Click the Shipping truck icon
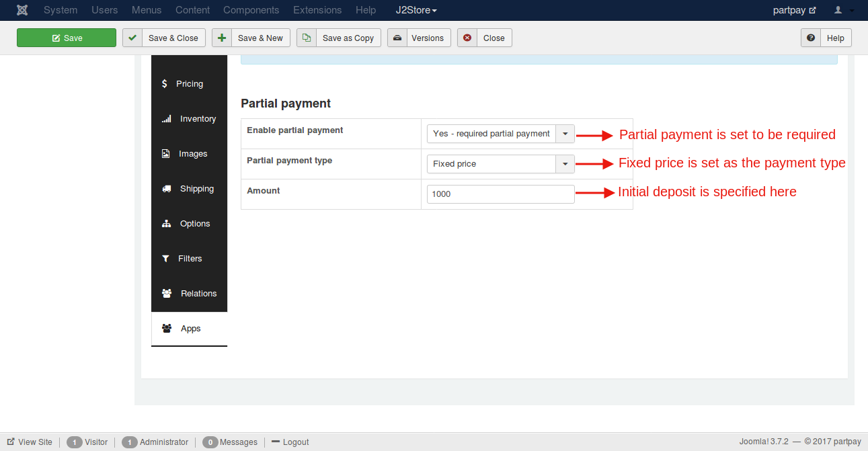 [167, 189]
